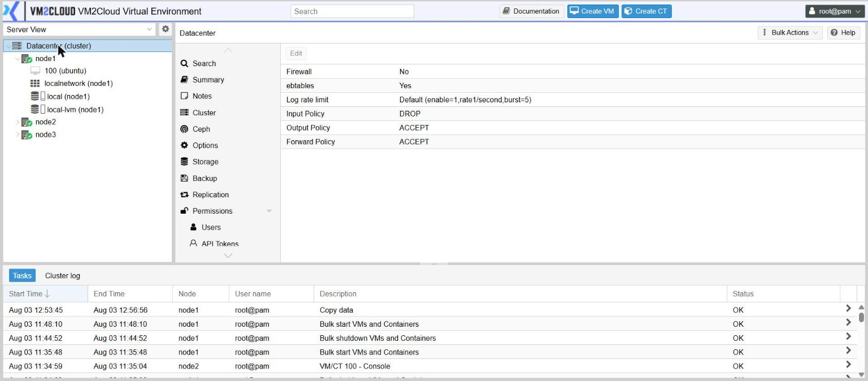Image resolution: width=868 pixels, height=381 pixels.
Task: Click the note icon beside Notes
Action: pyautogui.click(x=184, y=96)
